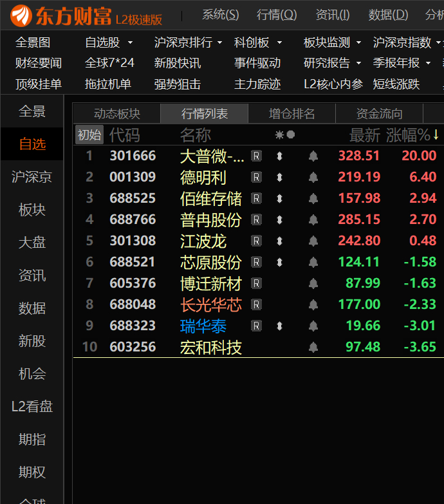Open 拖拉机单 link
This screenshot has height=504, width=444.
click(x=108, y=84)
